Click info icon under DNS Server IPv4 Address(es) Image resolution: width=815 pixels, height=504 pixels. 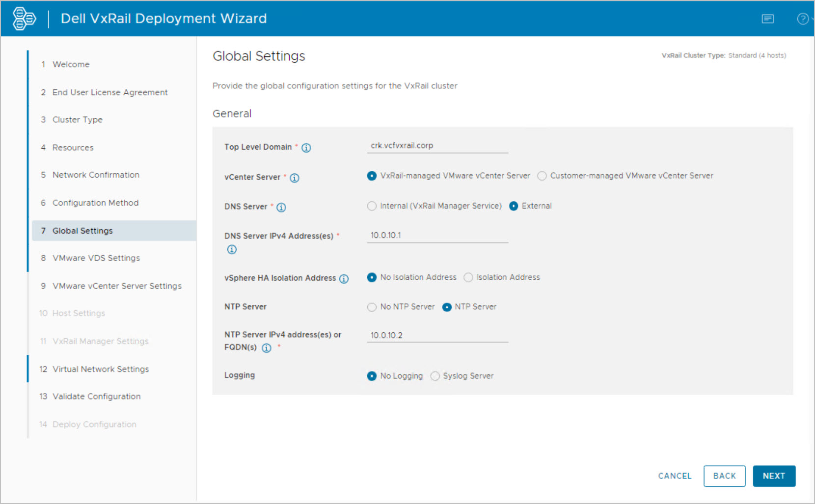pos(232,249)
